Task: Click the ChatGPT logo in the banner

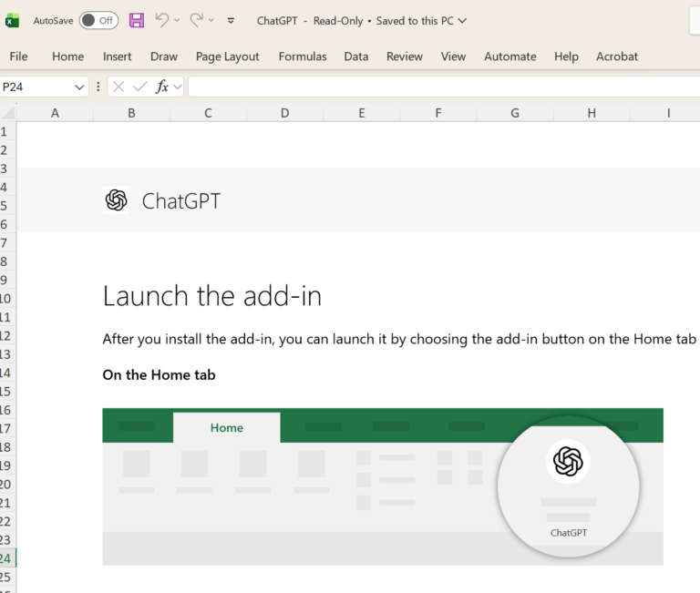Action: 116,199
